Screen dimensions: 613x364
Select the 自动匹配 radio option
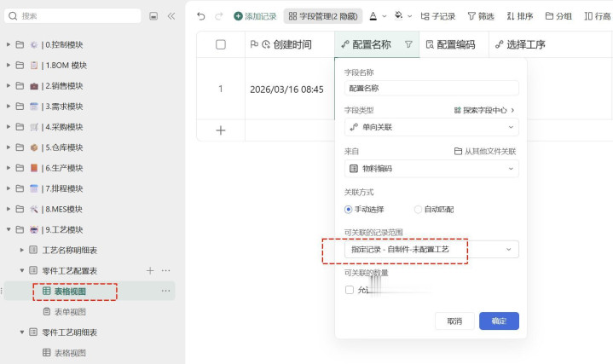[418, 209]
